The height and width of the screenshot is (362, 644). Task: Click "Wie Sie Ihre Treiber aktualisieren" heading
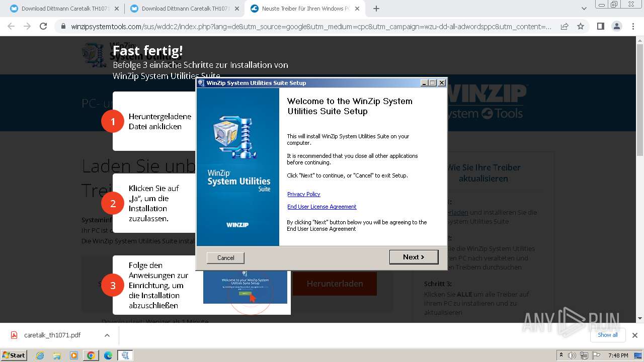click(x=484, y=173)
